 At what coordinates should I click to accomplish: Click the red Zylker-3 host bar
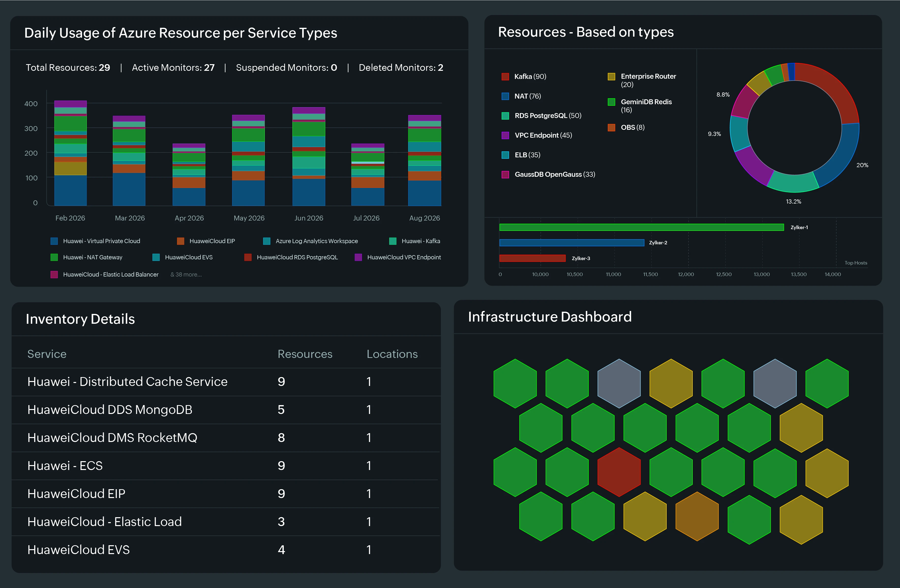[x=532, y=258]
